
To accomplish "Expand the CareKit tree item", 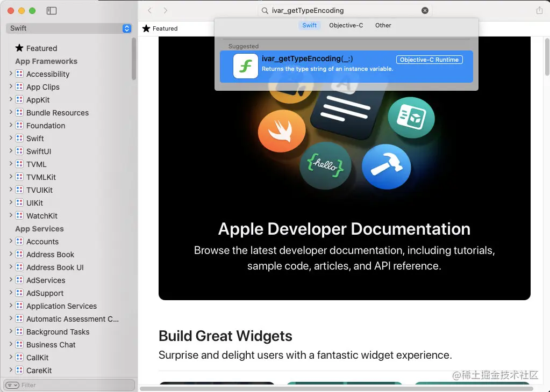I will click(11, 370).
